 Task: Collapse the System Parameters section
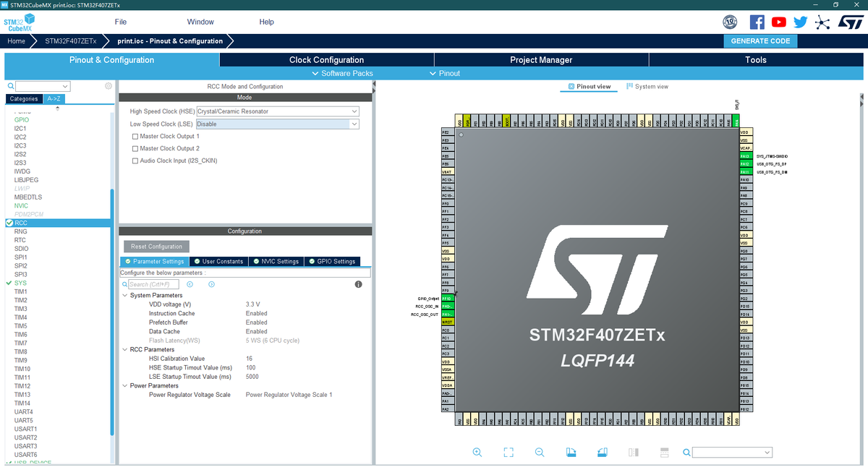125,295
